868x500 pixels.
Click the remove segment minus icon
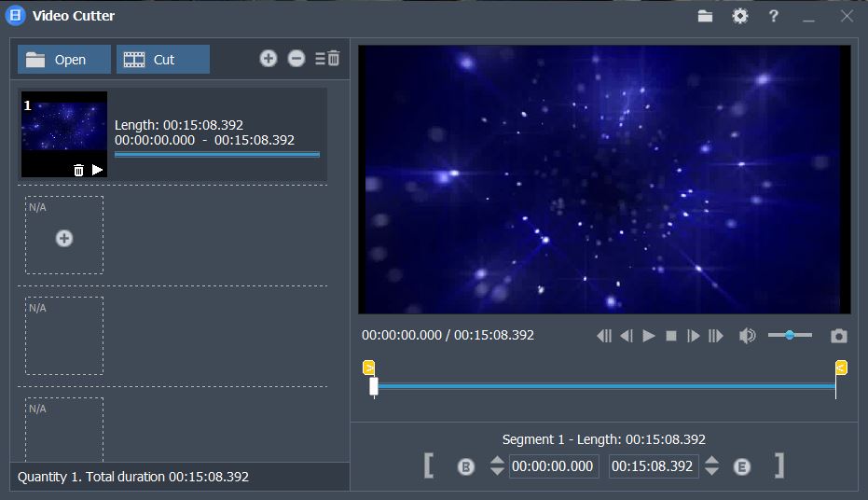296,59
